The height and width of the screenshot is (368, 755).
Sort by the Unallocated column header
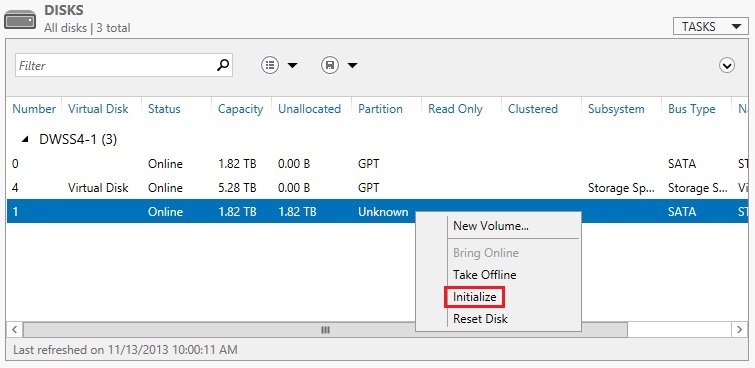pyautogui.click(x=309, y=109)
